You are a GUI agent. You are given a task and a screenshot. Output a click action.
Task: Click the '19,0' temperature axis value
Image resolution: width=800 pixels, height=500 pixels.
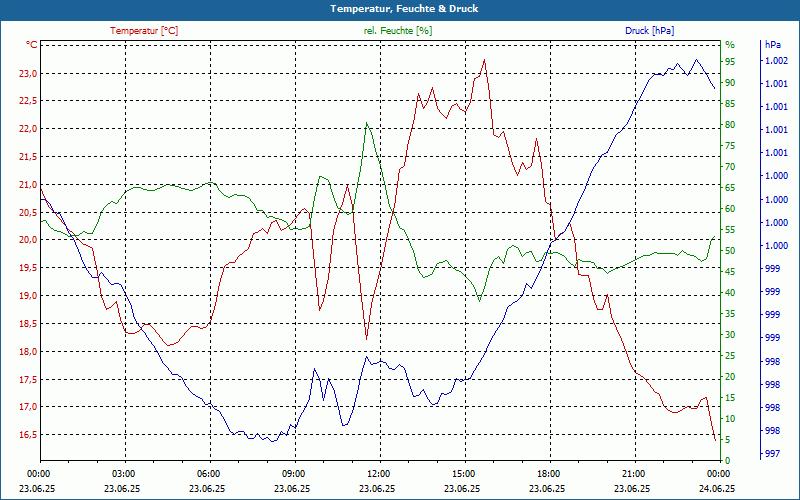click(28, 296)
